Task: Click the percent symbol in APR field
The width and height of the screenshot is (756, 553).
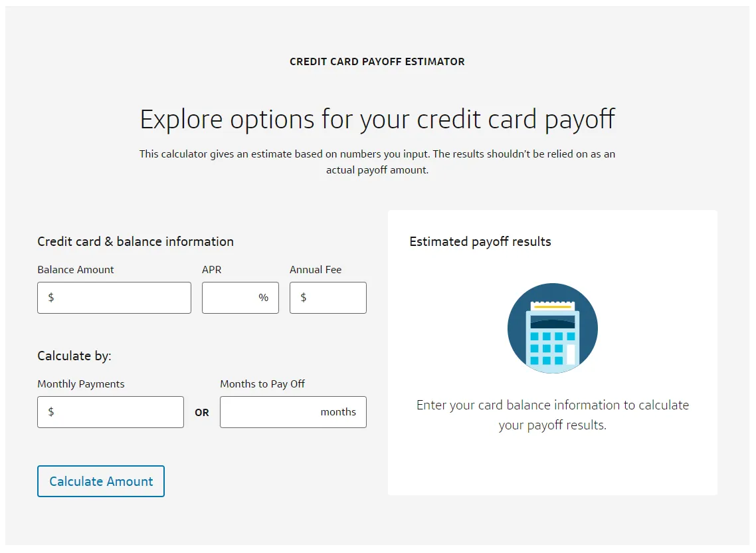Action: [264, 297]
